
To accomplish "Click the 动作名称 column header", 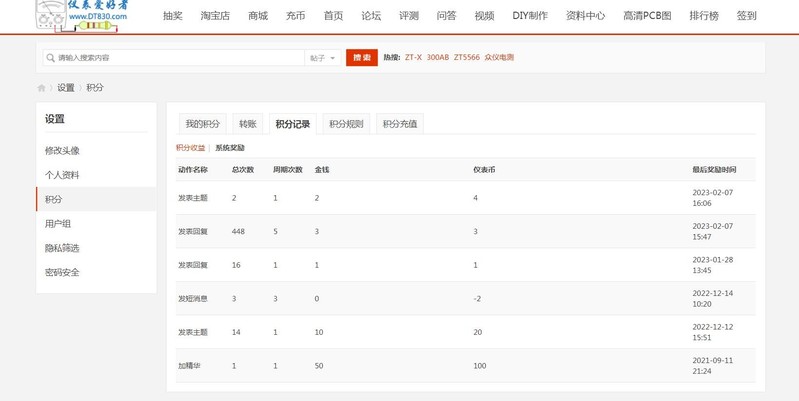I will (x=193, y=170).
